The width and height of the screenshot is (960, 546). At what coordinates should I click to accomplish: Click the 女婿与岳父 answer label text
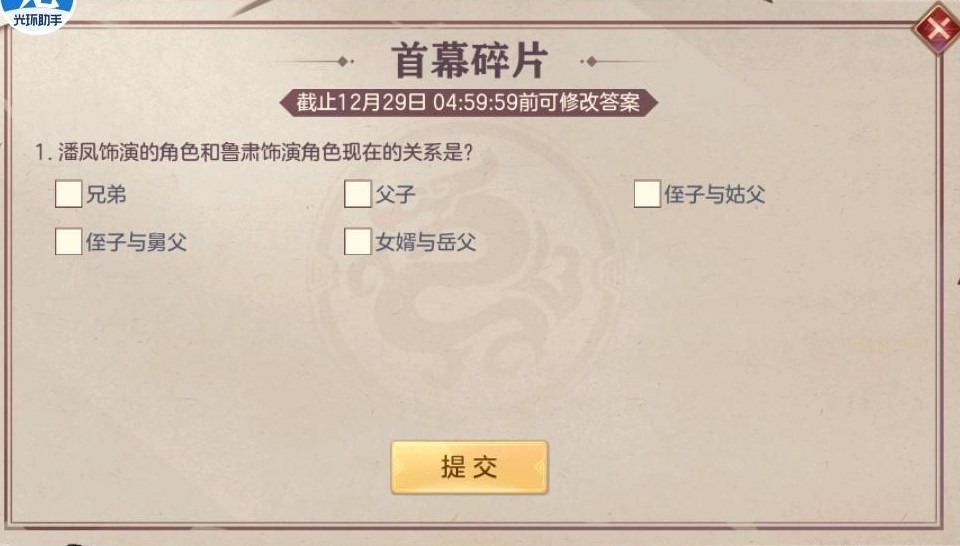coord(425,242)
